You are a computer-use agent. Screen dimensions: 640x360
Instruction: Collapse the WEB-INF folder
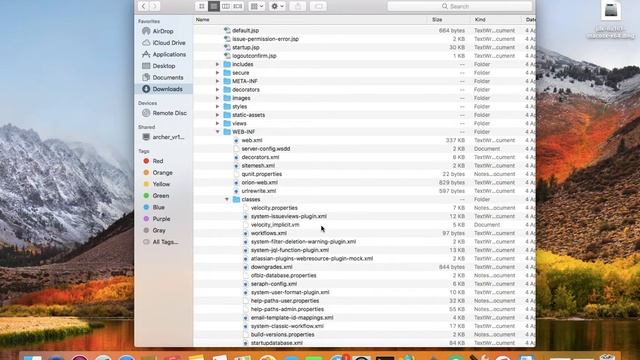coord(218,132)
